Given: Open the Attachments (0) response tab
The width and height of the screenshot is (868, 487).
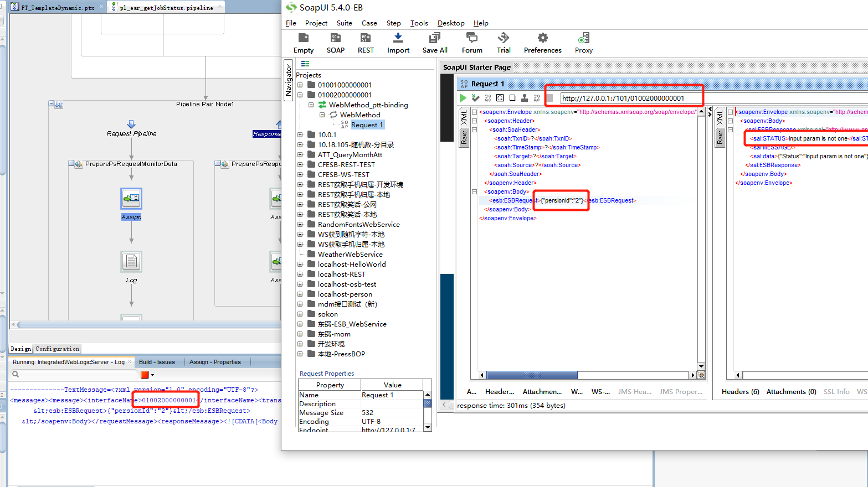Looking at the screenshot, I should point(791,391).
